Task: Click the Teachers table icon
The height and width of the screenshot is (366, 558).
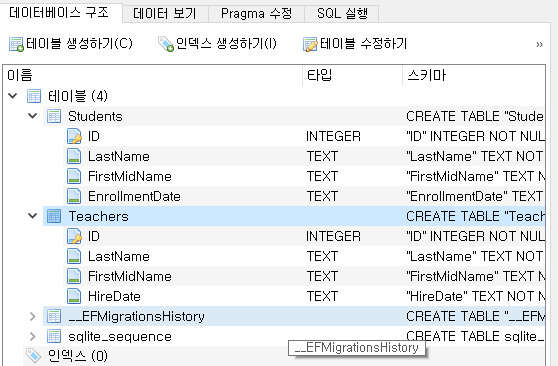Action: pos(54,216)
